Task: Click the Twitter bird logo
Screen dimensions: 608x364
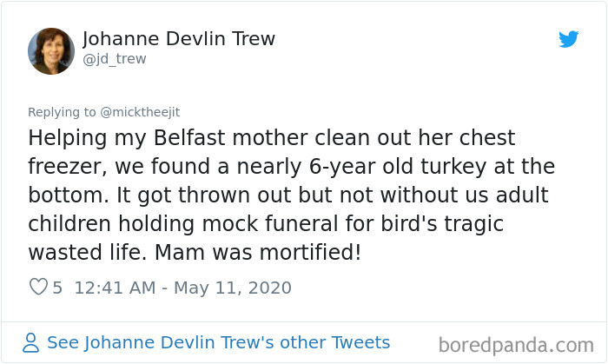Action: click(568, 39)
